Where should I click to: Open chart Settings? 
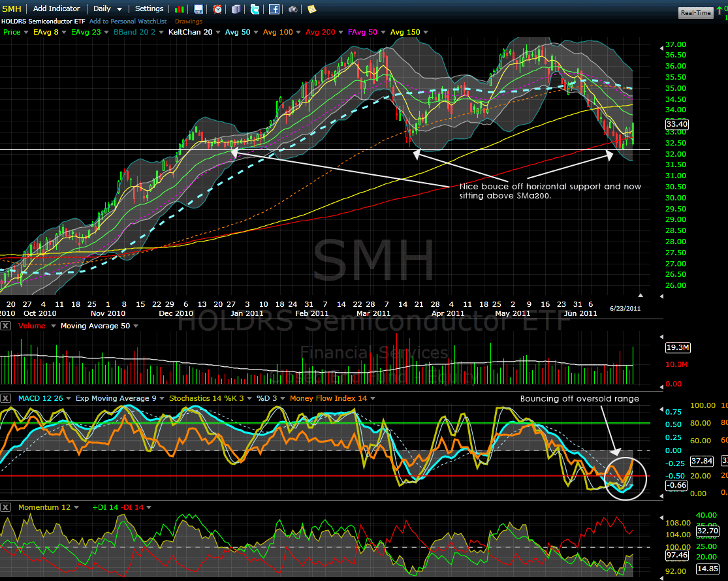[x=149, y=9]
